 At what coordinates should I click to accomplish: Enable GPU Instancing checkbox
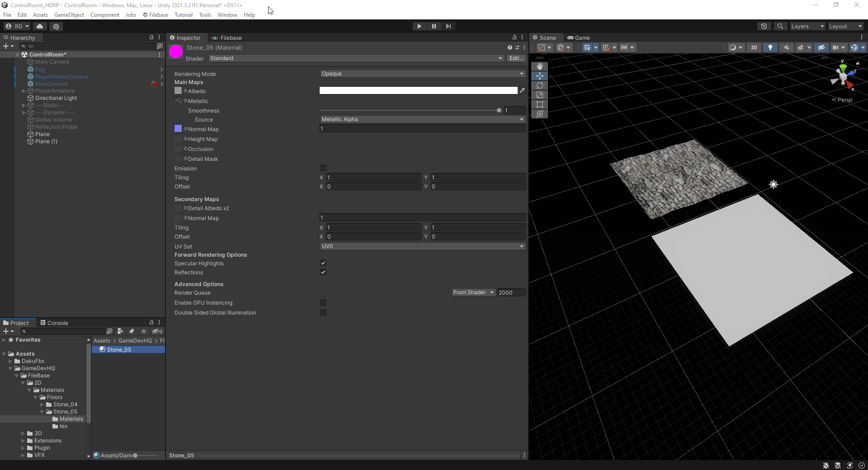tap(323, 303)
